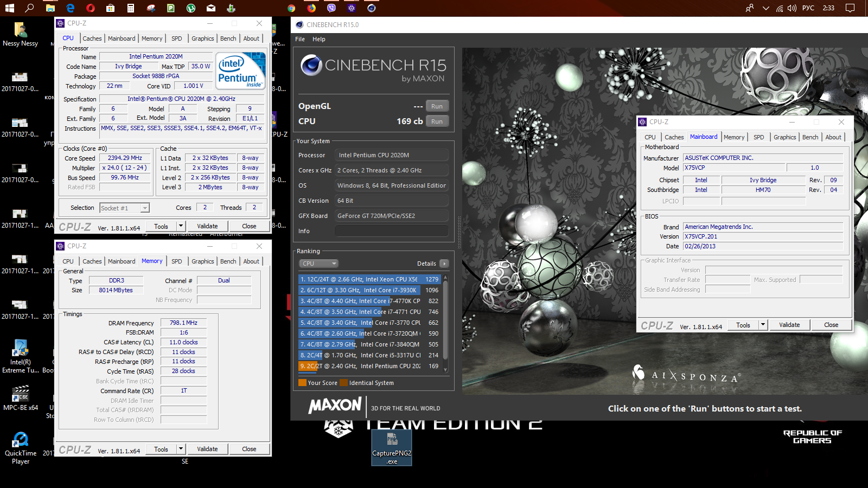The image size is (868, 488).
Task: Open Snipping Tool taskbar icon
Action: pos(151,8)
